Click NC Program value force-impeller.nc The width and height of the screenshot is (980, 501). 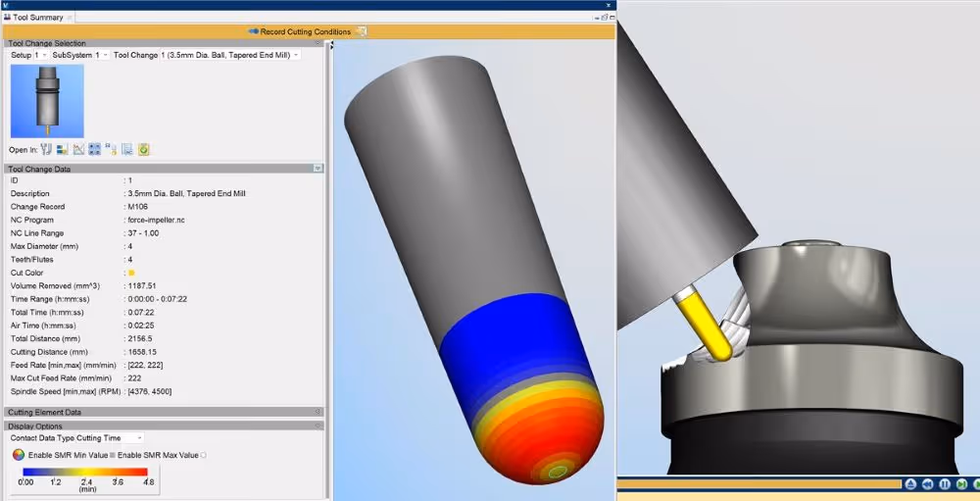[x=156, y=221]
